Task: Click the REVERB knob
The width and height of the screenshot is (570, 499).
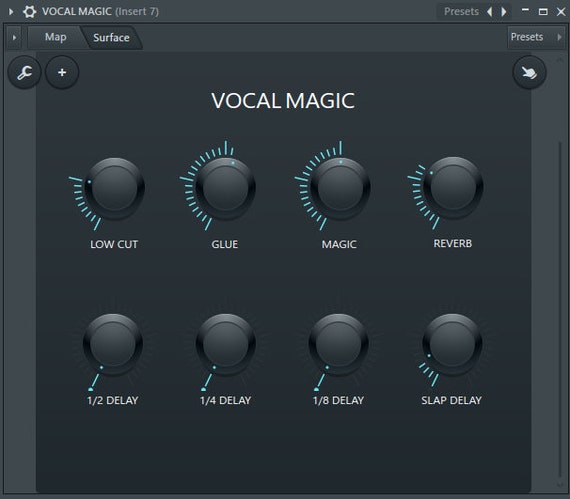Action: point(453,188)
